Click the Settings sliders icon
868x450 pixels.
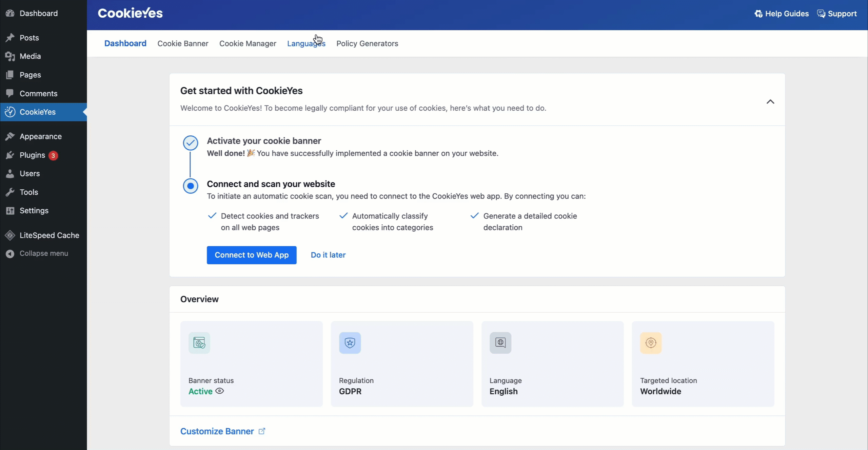pyautogui.click(x=10, y=211)
